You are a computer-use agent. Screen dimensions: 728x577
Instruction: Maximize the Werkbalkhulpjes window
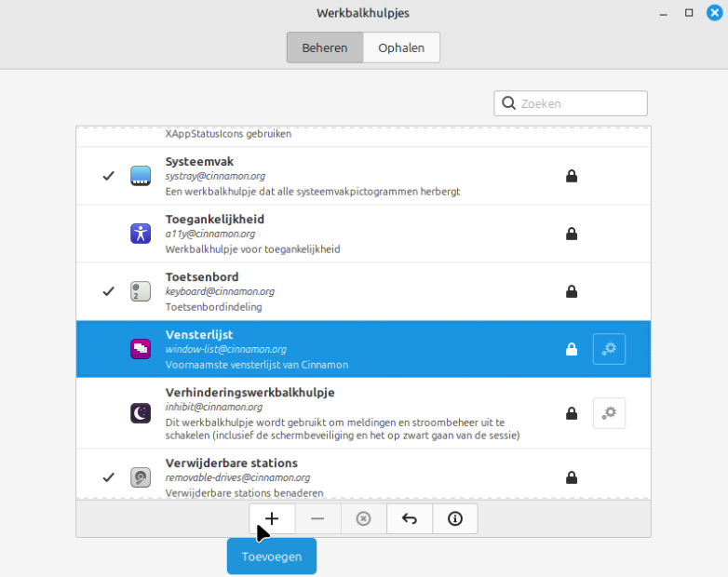click(689, 13)
